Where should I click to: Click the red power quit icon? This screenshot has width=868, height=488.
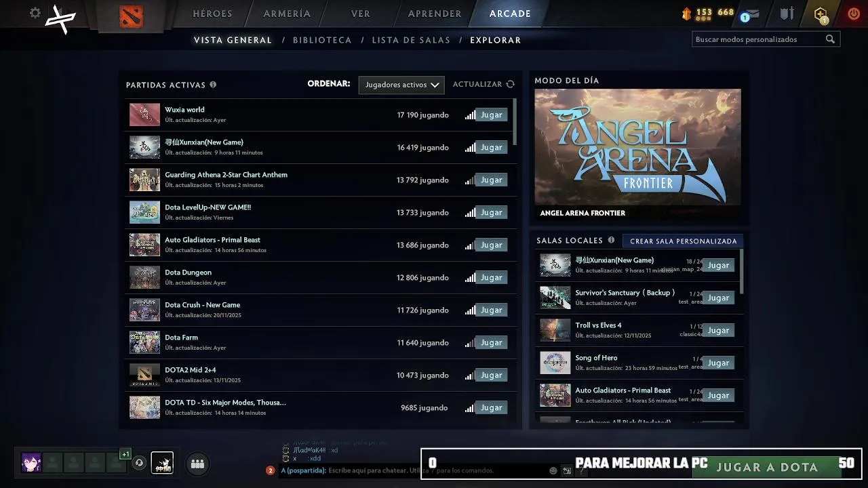[x=854, y=14]
